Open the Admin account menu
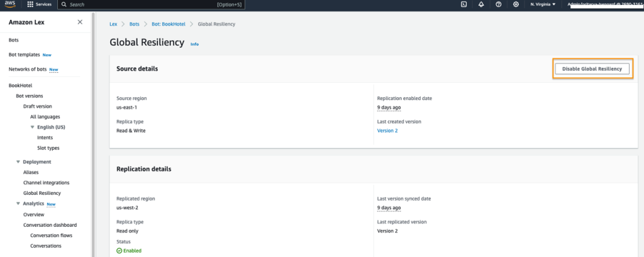Image resolution: width=644 pixels, height=257 pixels. click(605, 4)
